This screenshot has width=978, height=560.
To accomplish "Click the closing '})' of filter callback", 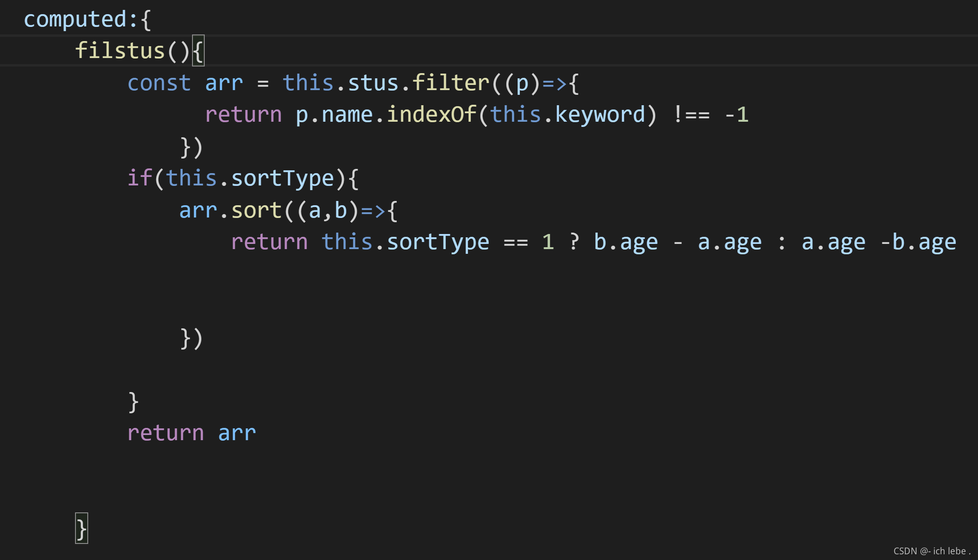I will [192, 147].
